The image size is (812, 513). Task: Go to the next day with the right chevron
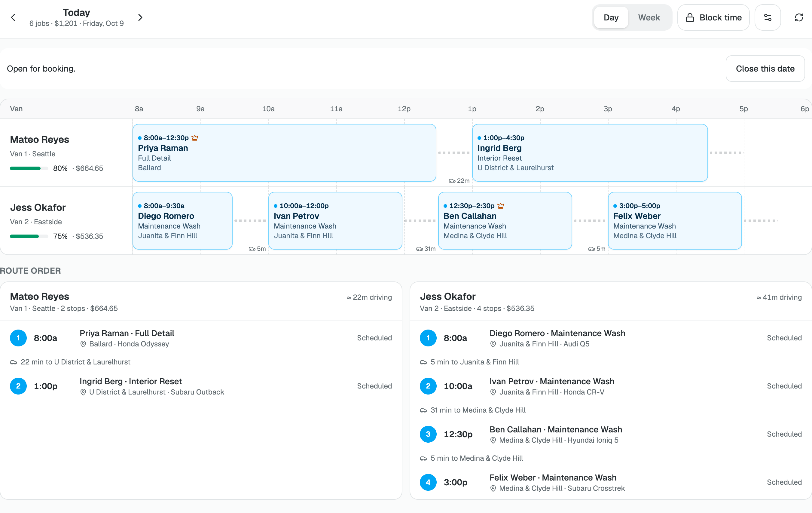(x=140, y=17)
